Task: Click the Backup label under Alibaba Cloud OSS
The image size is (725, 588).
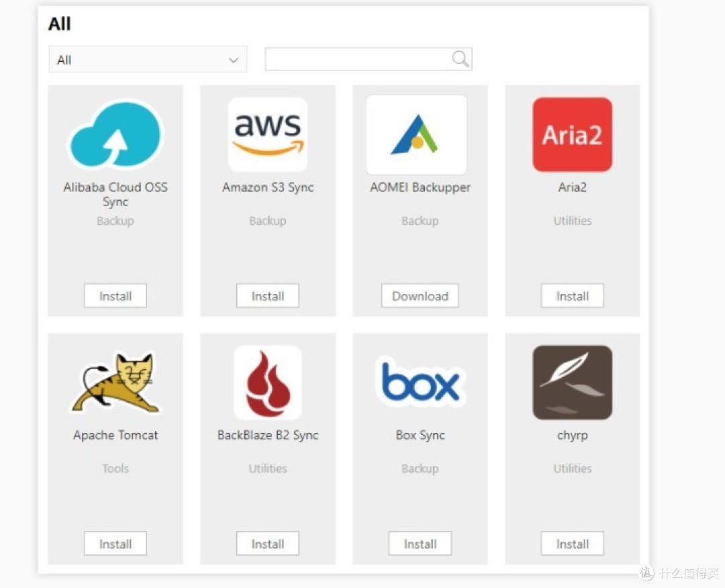Action: [x=115, y=220]
